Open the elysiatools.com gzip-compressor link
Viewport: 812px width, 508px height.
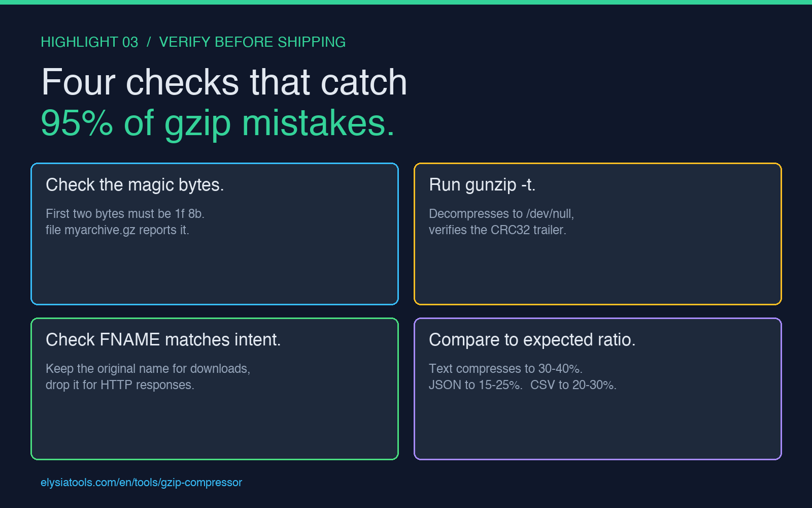(141, 483)
